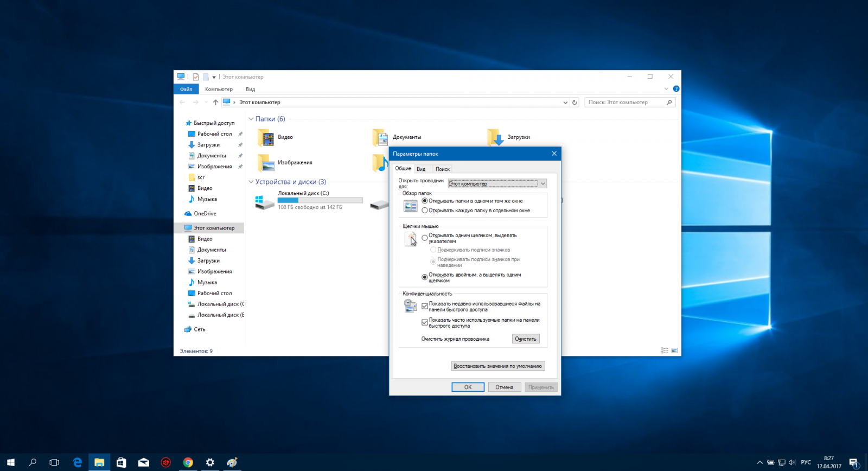The image size is (868, 471).
Task: Open Microsoft Edge from the taskbar
Action: pos(78,462)
